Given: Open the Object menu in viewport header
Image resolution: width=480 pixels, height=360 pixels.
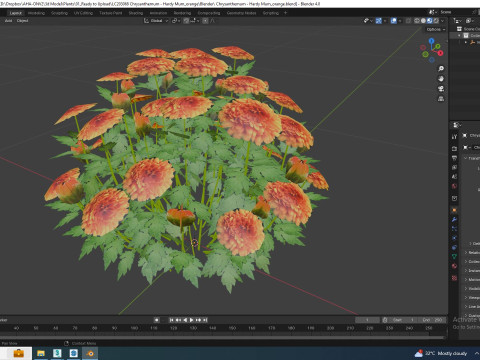Looking at the screenshot, I should (x=22, y=21).
